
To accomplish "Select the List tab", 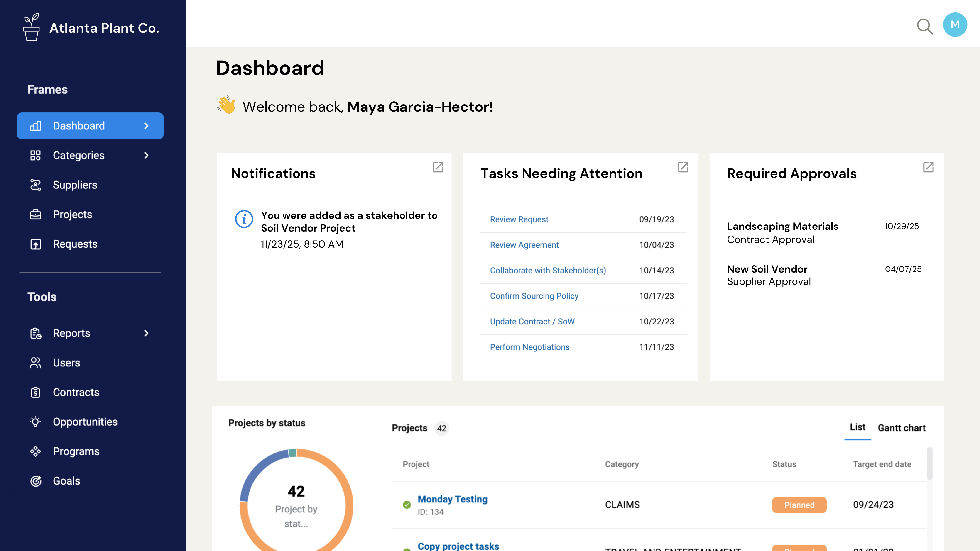I will coord(857,427).
